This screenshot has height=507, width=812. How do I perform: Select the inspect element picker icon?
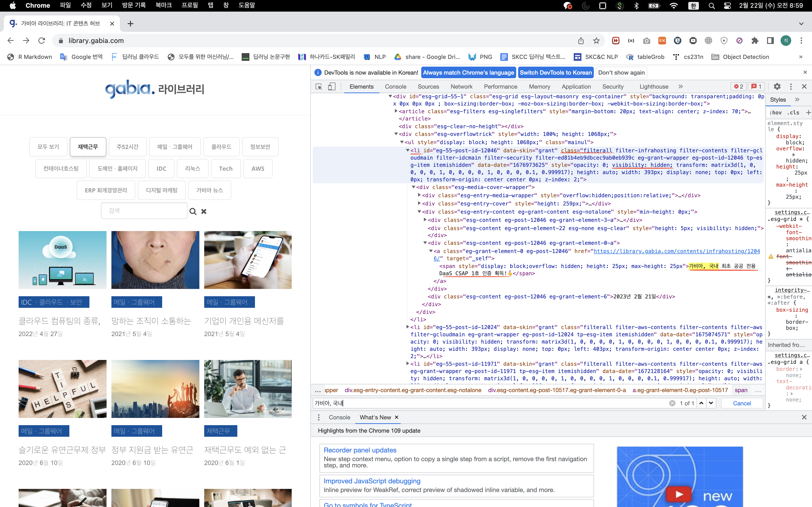pyautogui.click(x=319, y=86)
